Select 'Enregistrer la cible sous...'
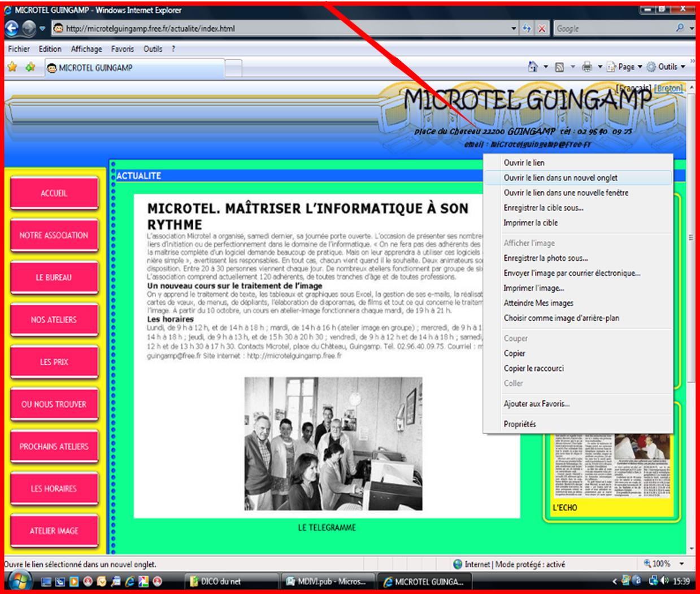This screenshot has width=700, height=594. [578, 208]
